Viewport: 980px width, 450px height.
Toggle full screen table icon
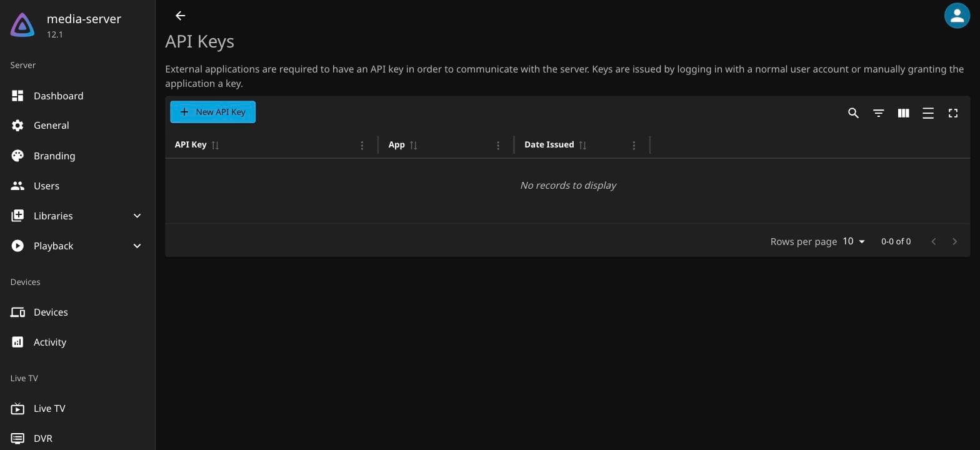point(953,113)
